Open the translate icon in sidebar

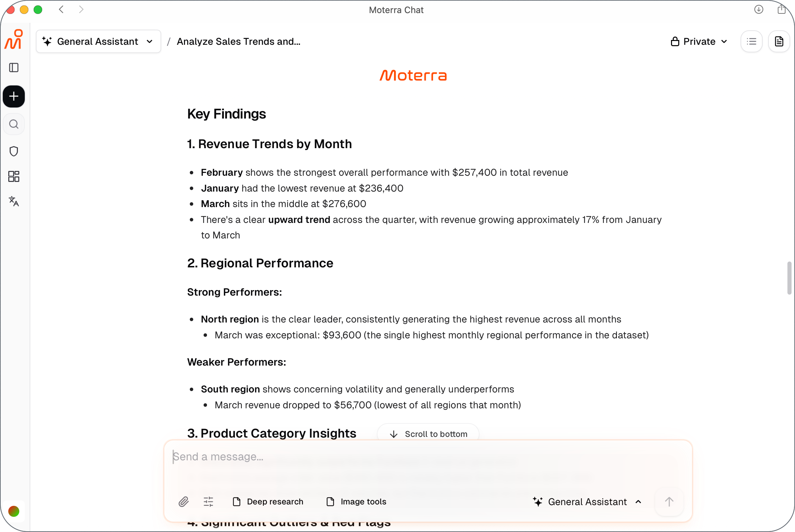pyautogui.click(x=14, y=201)
